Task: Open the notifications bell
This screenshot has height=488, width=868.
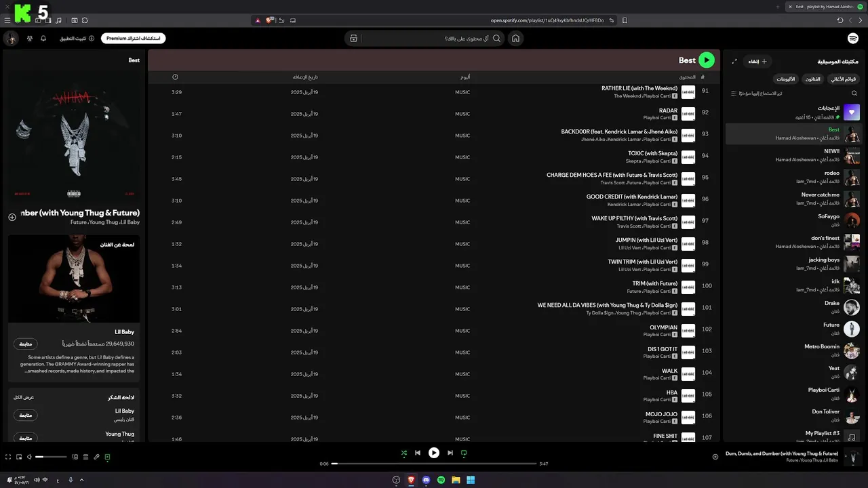Action: click(x=43, y=39)
